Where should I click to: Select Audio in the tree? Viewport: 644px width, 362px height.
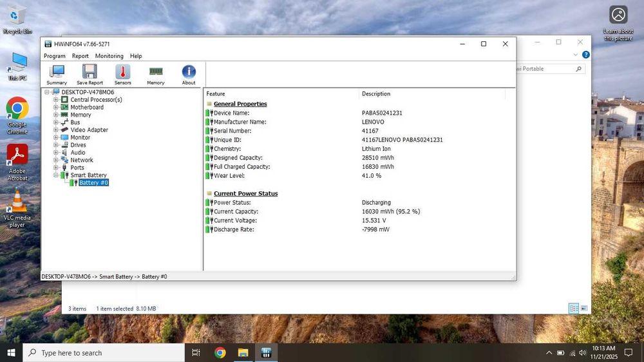[x=78, y=153]
